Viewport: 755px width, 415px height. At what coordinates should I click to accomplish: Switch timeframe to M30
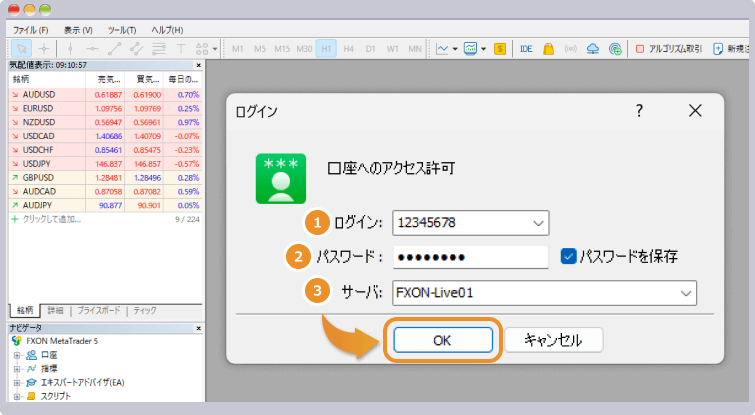(x=304, y=49)
